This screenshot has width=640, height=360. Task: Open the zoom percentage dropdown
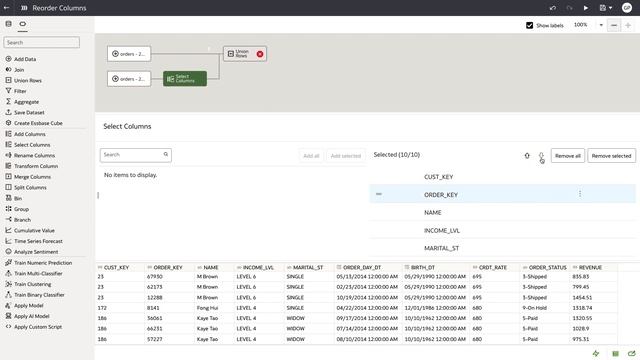point(601,25)
